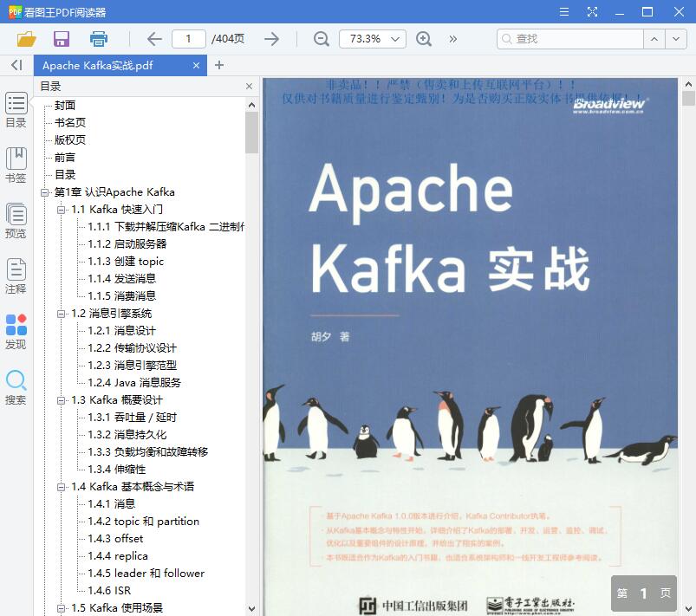Enter fullscreen mode from title bar
Screen dimensions: 696x616
(x=592, y=11)
